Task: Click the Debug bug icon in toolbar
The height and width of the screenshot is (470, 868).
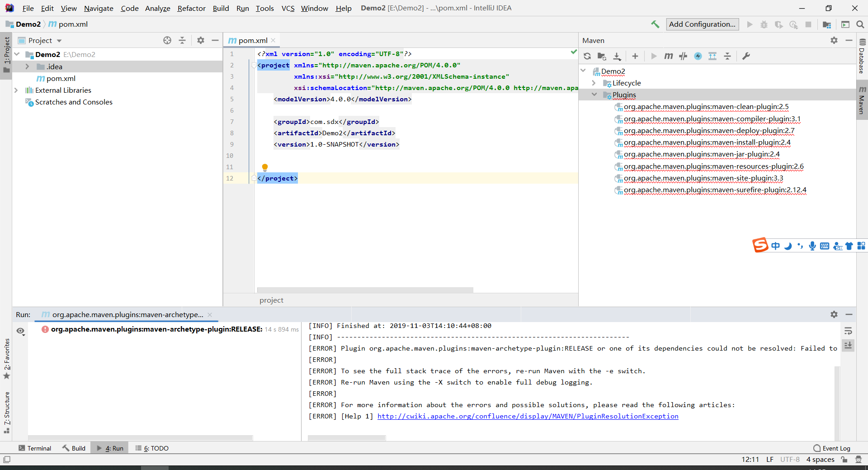Action: tap(764, 24)
